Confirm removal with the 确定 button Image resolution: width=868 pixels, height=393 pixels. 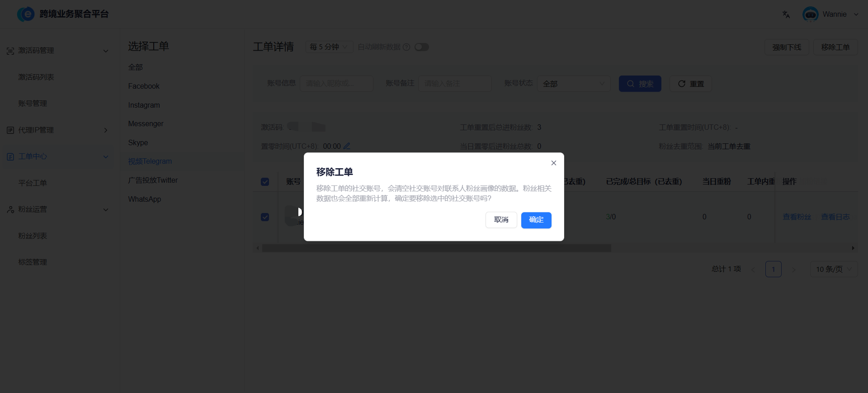[x=536, y=220]
